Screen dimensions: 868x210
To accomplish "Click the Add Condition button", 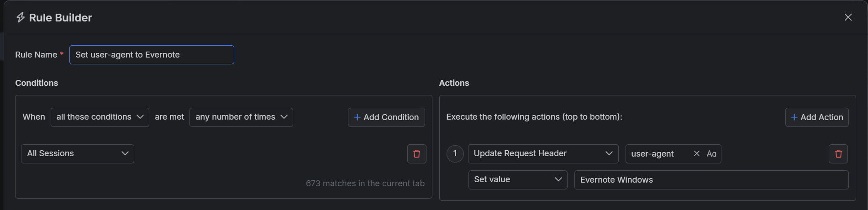I will click(386, 117).
